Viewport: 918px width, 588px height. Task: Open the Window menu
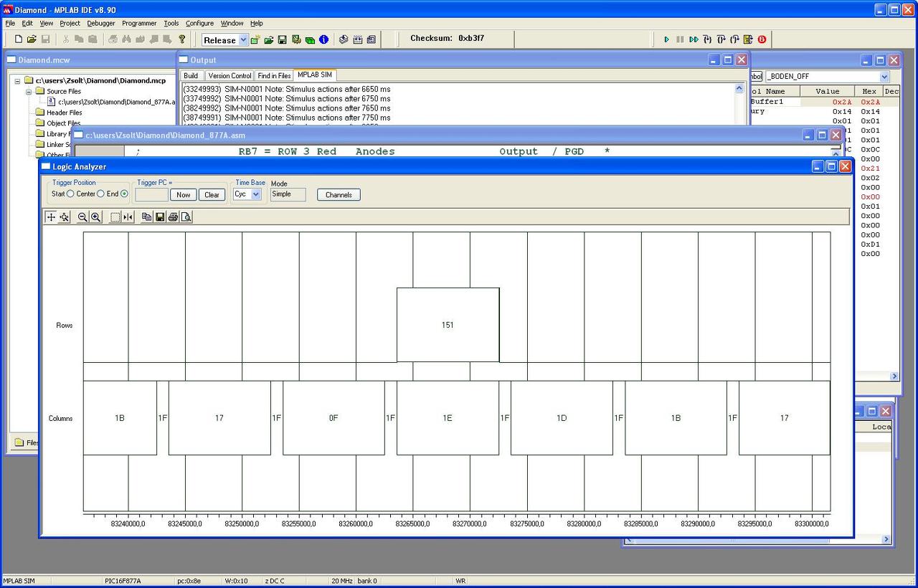(232, 23)
